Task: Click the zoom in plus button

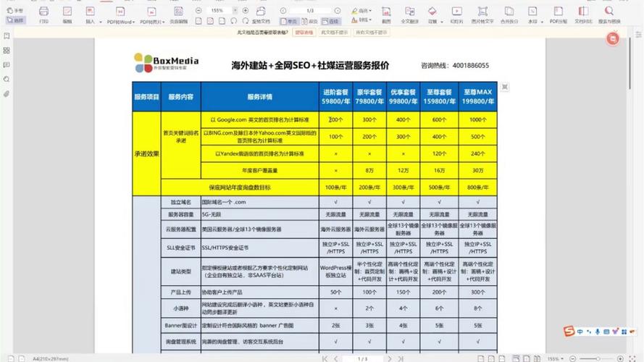Action: tap(246, 10)
